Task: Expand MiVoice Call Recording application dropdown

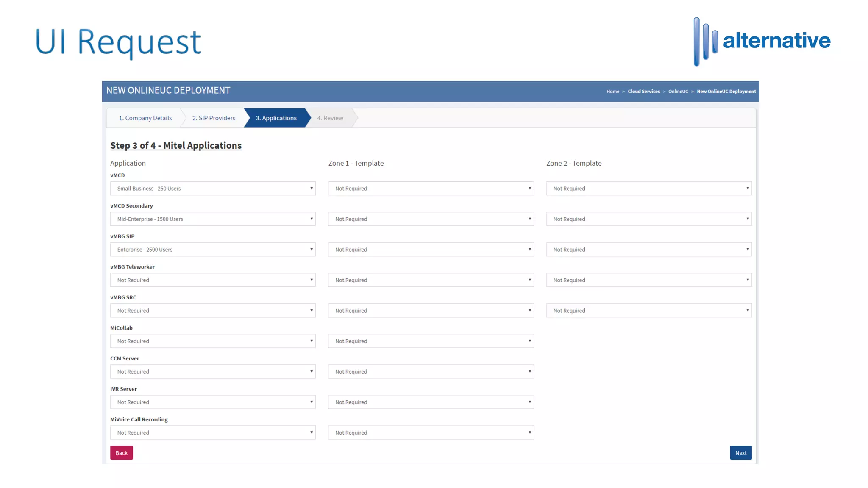Action: click(x=213, y=433)
